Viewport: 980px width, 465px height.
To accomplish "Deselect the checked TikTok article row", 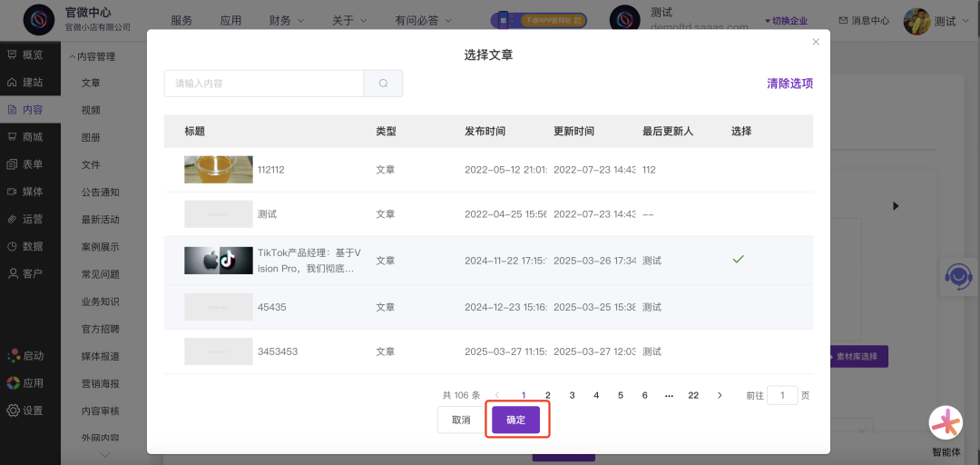I will (738, 260).
